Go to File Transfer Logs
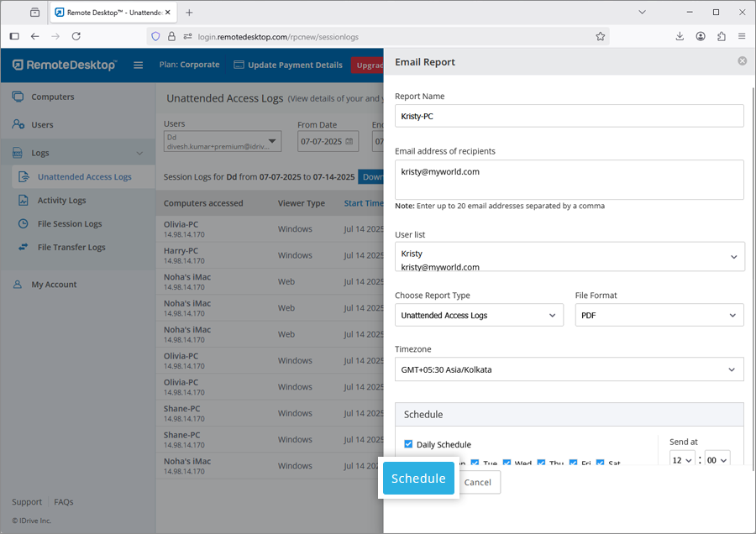 pyautogui.click(x=71, y=248)
